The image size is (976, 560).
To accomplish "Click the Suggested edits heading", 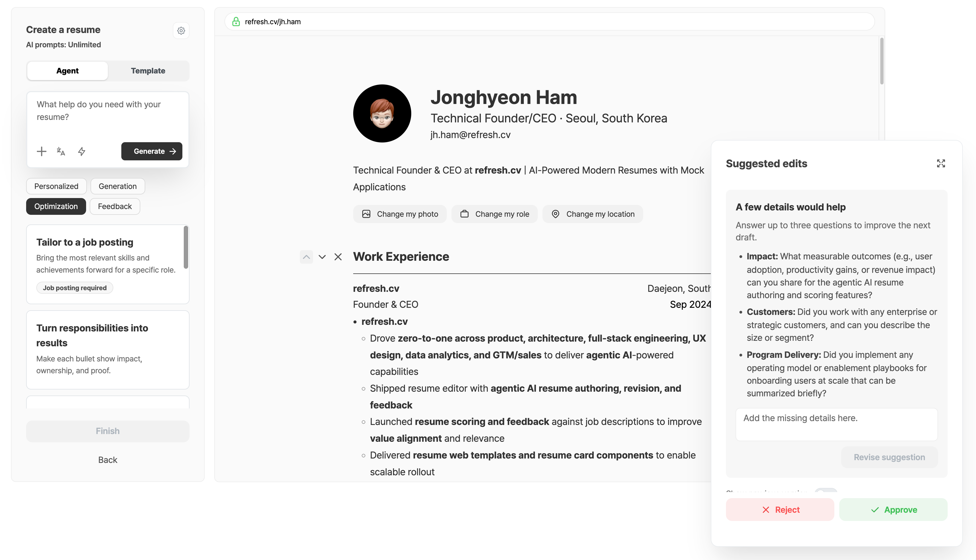I will pyautogui.click(x=766, y=164).
